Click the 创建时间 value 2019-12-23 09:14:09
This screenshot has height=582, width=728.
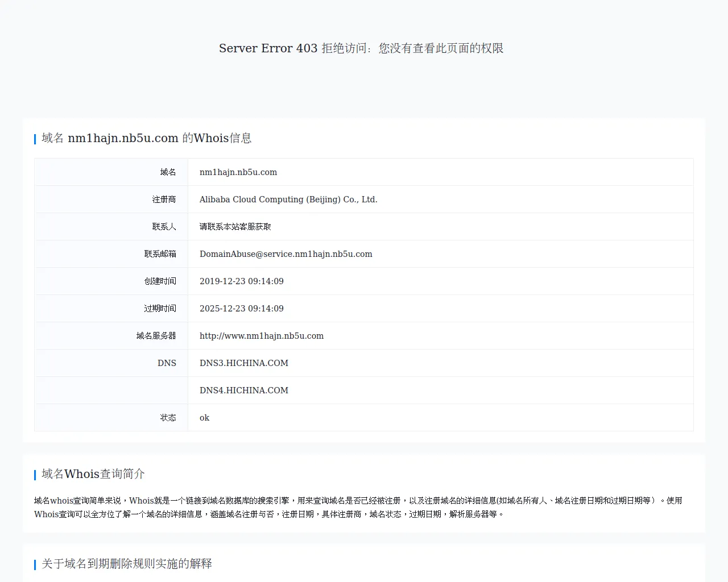point(241,281)
